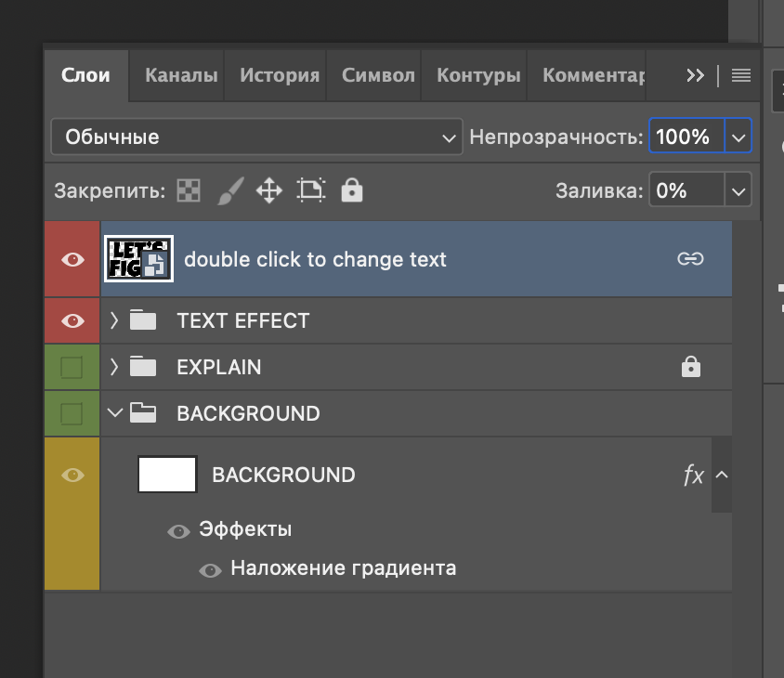The height and width of the screenshot is (678, 784).
Task: Open the Layers panel hamburger menu
Action: [x=741, y=76]
